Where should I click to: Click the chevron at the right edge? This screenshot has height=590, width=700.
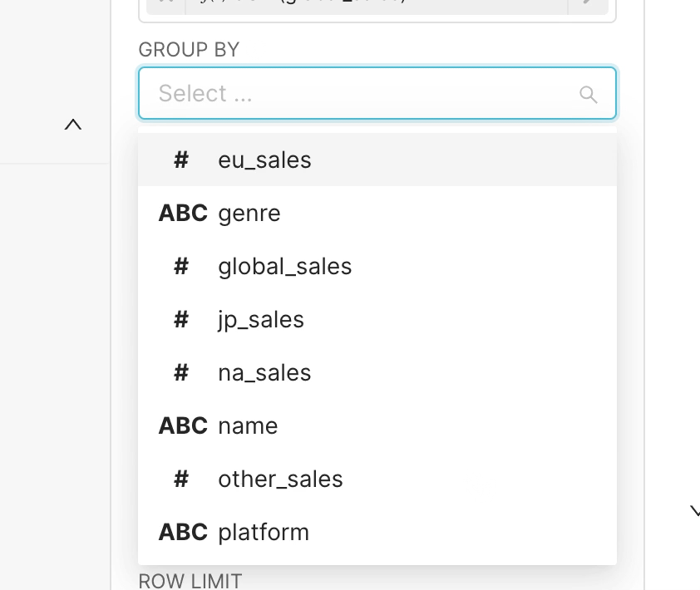click(x=695, y=510)
